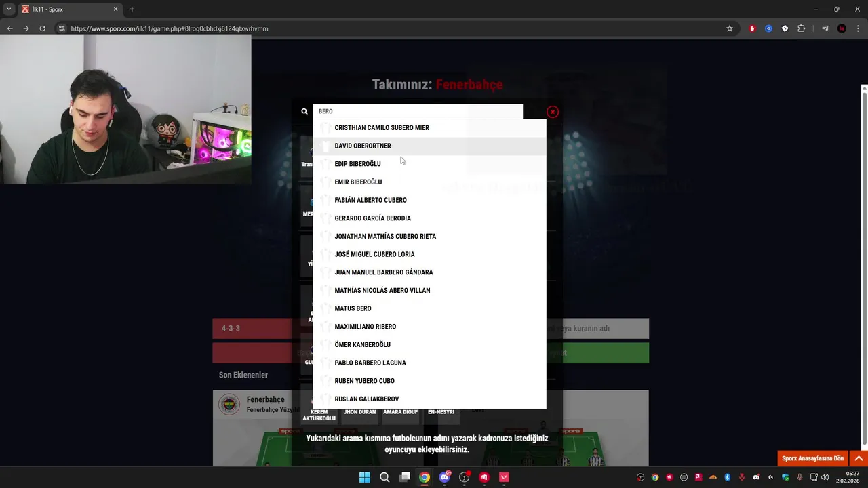Open the 4-3-3 formation dropdown
Screen dimensions: 868x488
[x=252, y=328]
